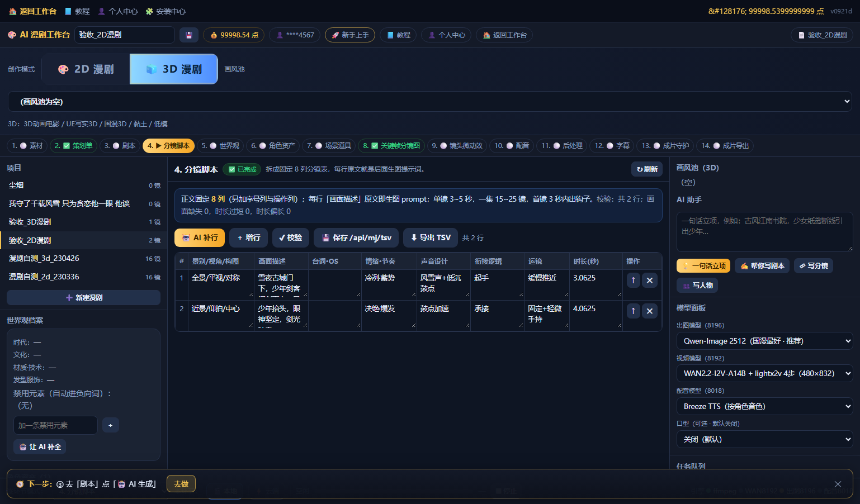Click 返回工作台 in the top navigation

[x=33, y=11]
